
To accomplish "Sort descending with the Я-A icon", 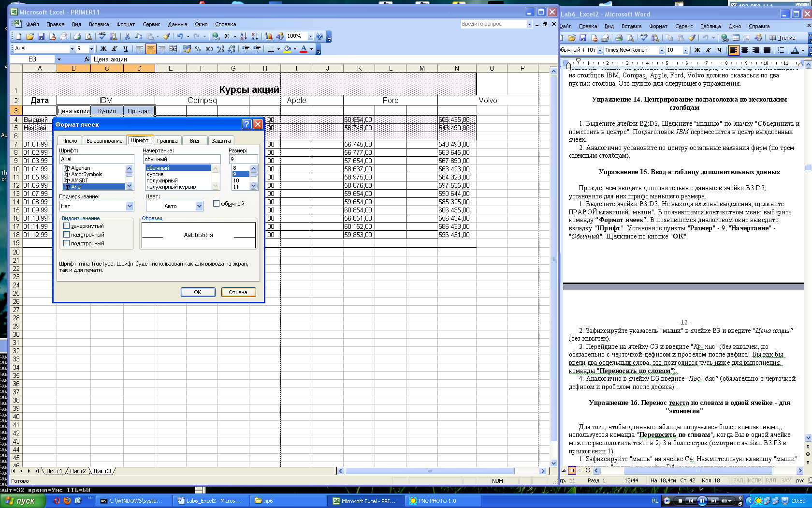I will (254, 36).
